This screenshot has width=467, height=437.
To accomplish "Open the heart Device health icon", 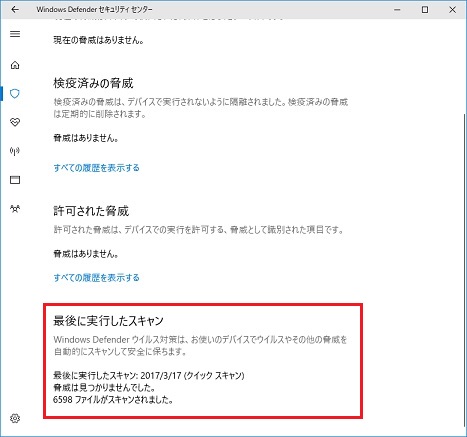I will 15,122.
